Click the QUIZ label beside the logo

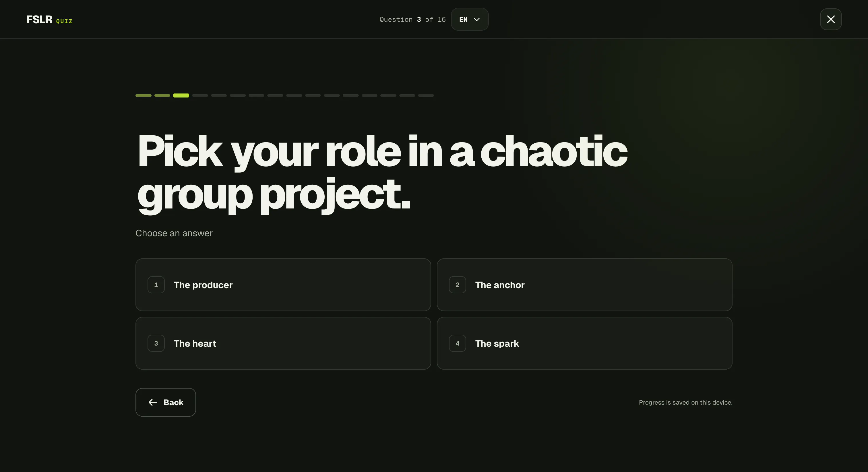[64, 21]
